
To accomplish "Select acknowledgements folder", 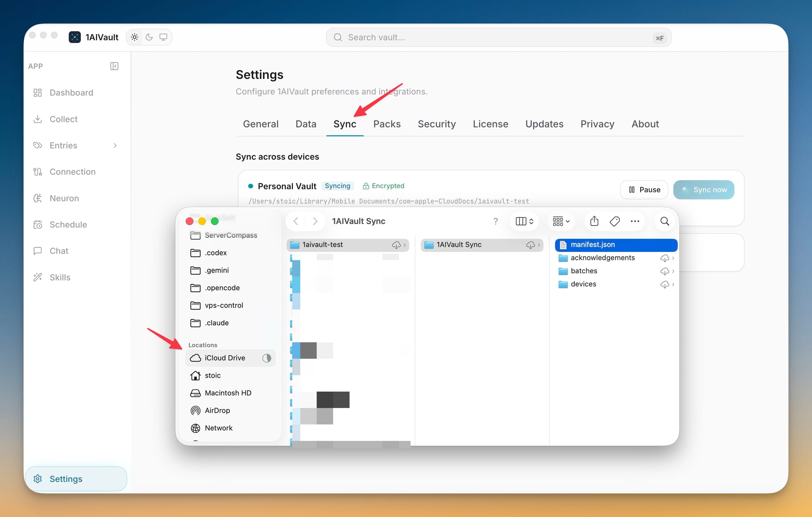I will click(616, 258).
